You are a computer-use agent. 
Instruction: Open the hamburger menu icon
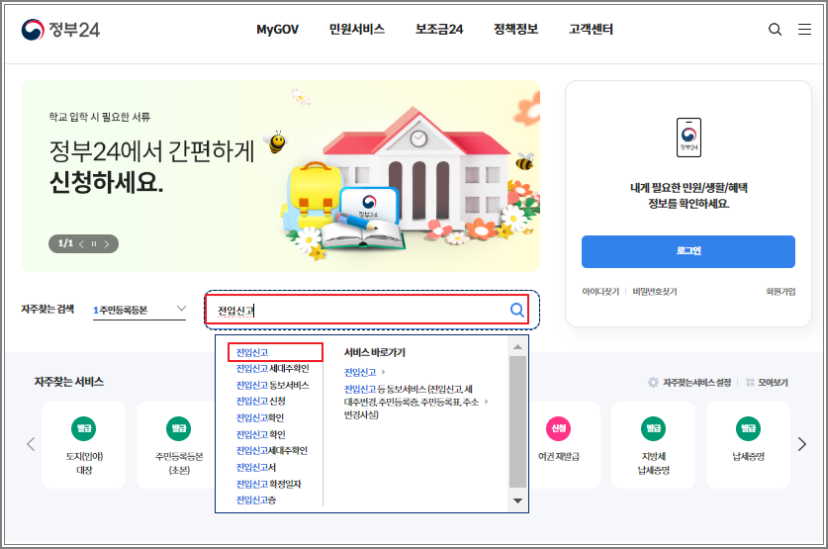click(804, 29)
